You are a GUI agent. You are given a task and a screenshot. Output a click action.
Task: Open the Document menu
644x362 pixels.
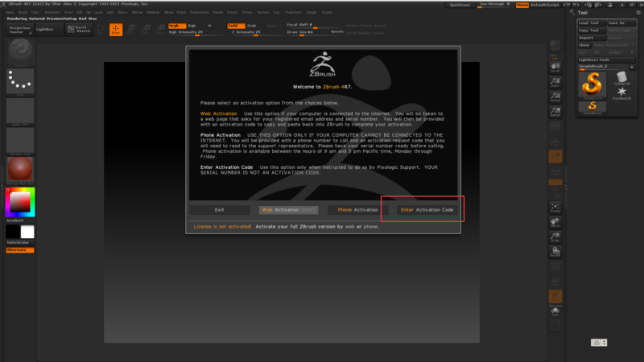[x=52, y=13]
